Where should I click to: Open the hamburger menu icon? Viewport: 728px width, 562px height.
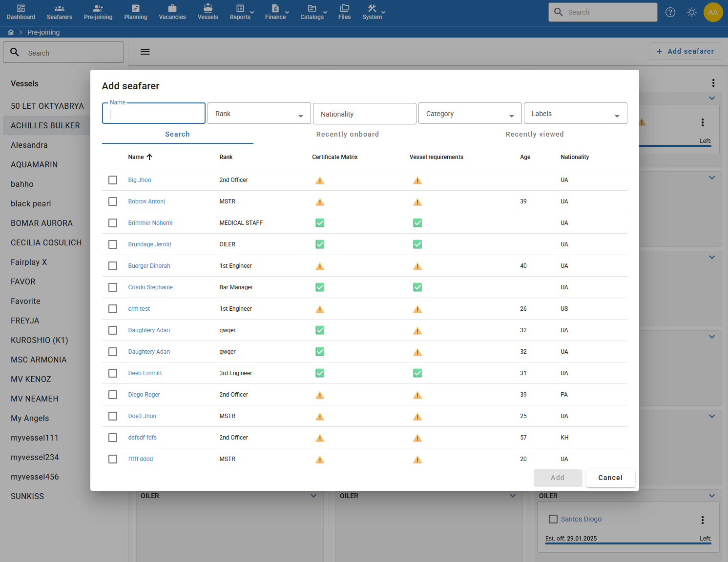145,52
